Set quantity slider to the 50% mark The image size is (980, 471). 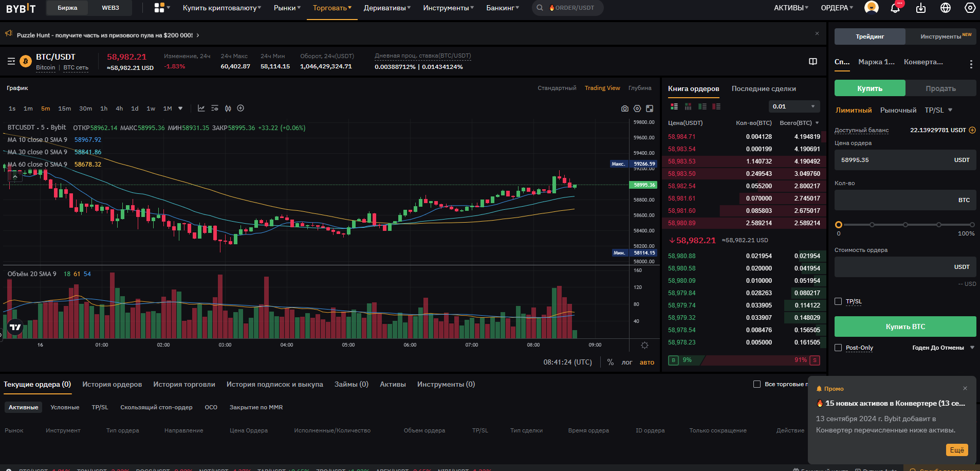tap(905, 225)
